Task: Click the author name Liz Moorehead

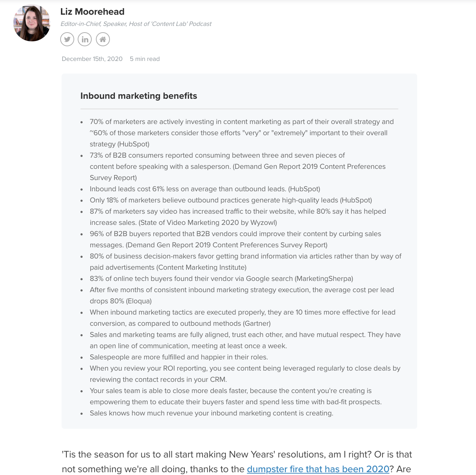Action: tap(92, 12)
